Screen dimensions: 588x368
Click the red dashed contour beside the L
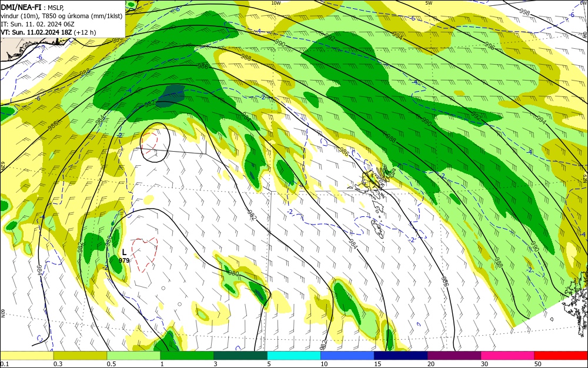click(145, 254)
